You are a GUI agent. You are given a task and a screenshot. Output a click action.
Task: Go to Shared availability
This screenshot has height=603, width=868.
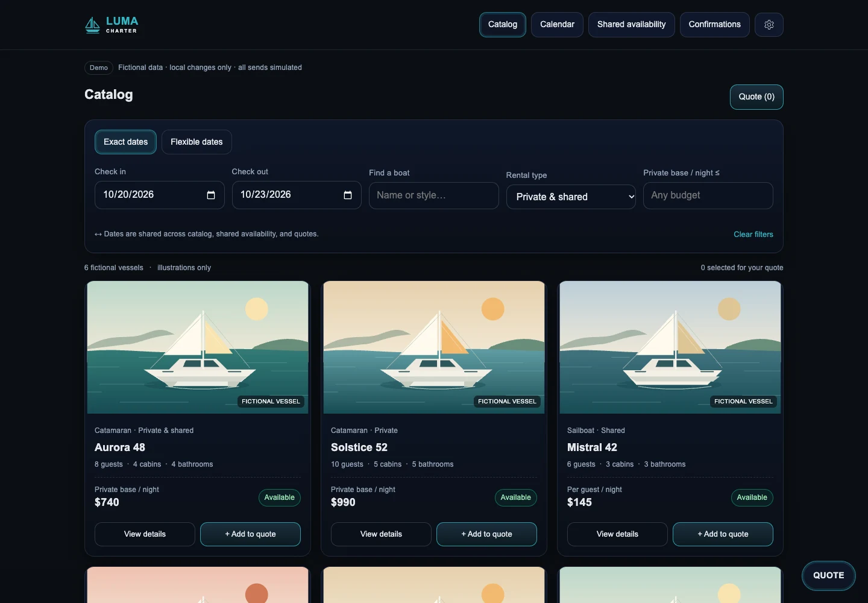pyautogui.click(x=631, y=25)
